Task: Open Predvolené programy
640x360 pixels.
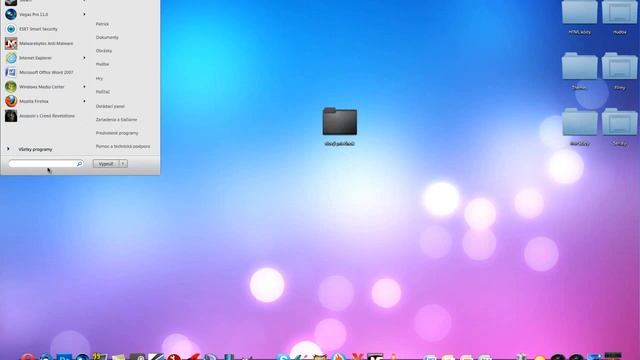Action: 117,133
